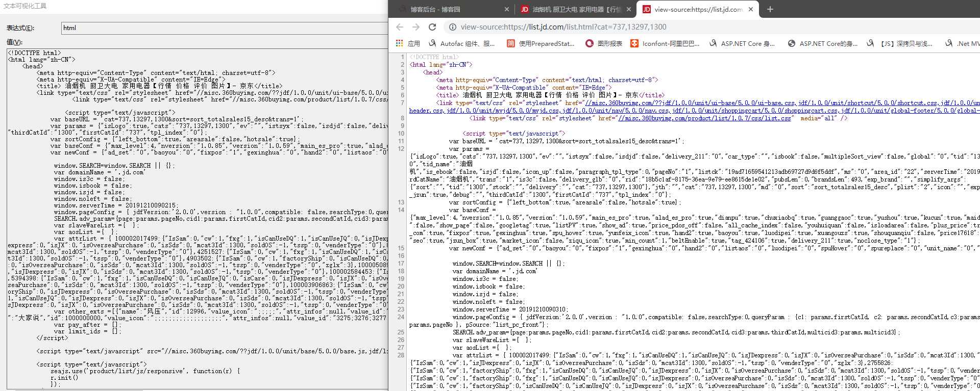Click the '<!DOCTYPE html>' line in visualizer
This screenshot has height=391, width=980.
pyautogui.click(x=34, y=53)
